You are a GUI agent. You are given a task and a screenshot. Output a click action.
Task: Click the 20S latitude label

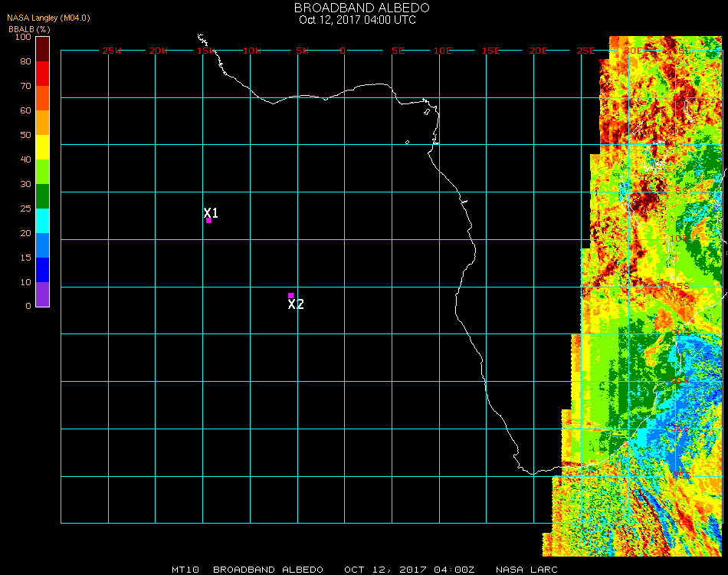[680, 333]
